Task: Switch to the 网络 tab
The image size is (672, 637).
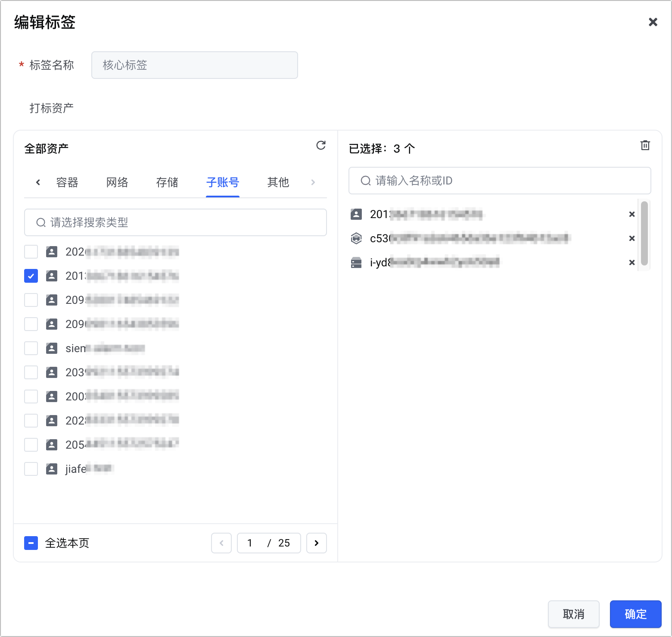Action: pyautogui.click(x=117, y=182)
